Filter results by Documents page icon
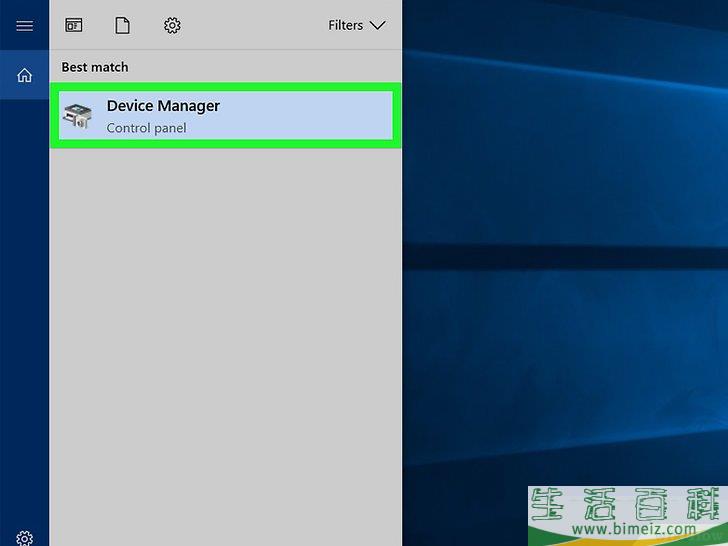Image resolution: width=728 pixels, height=546 pixels. (x=122, y=26)
